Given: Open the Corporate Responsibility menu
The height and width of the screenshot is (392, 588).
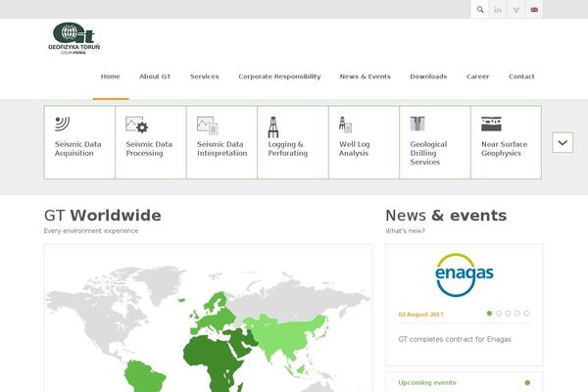Looking at the screenshot, I should (279, 76).
